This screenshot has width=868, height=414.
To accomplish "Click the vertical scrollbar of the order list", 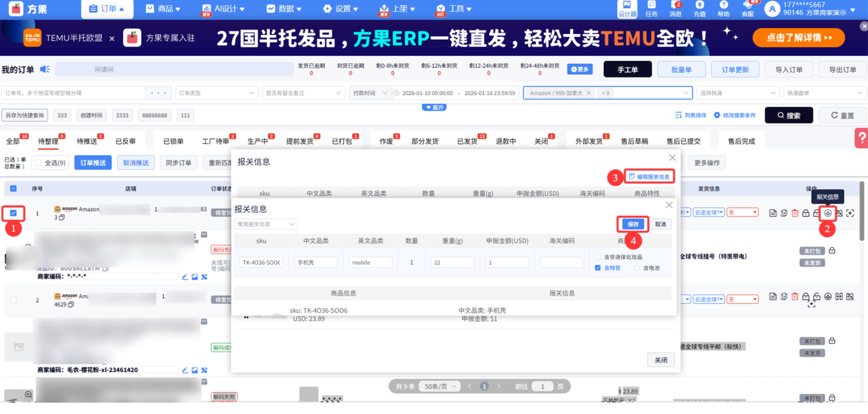I will (863, 205).
